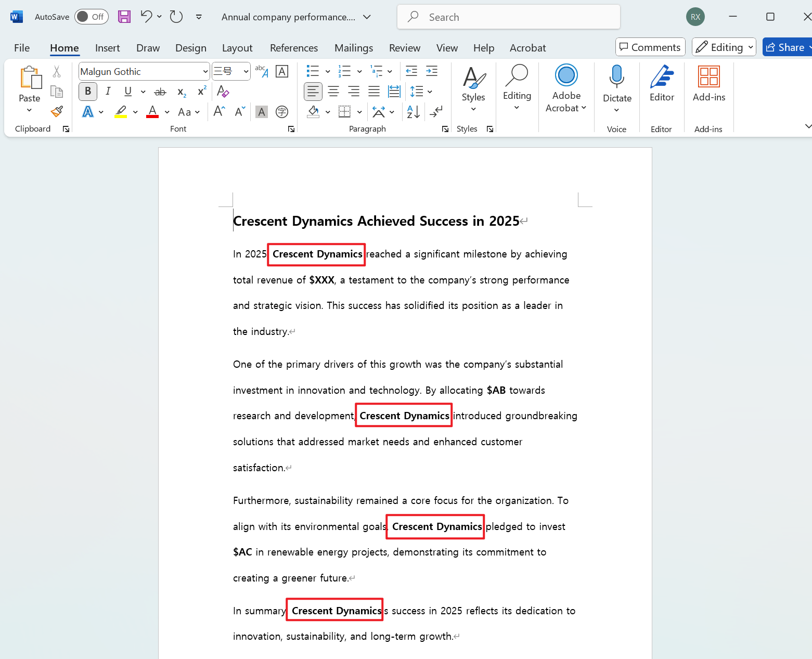Apply strikethrough formatting to text

(x=160, y=92)
